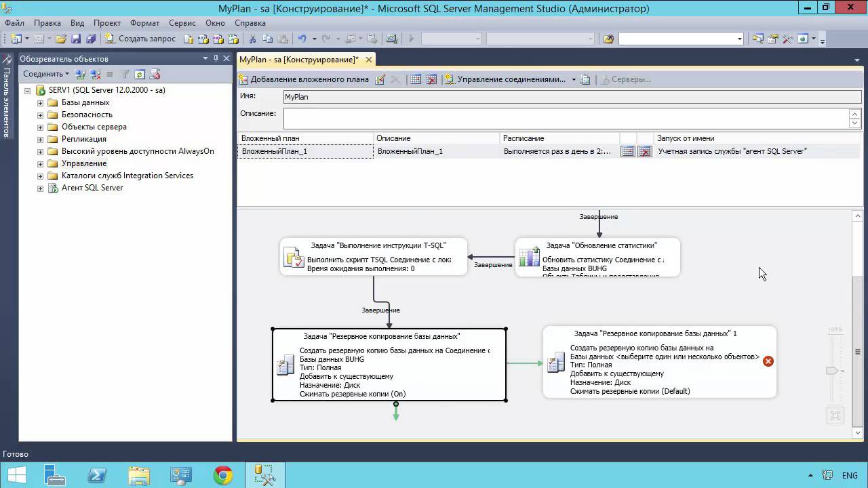
Task: Click the Properties window icon
Action: tap(773, 39)
